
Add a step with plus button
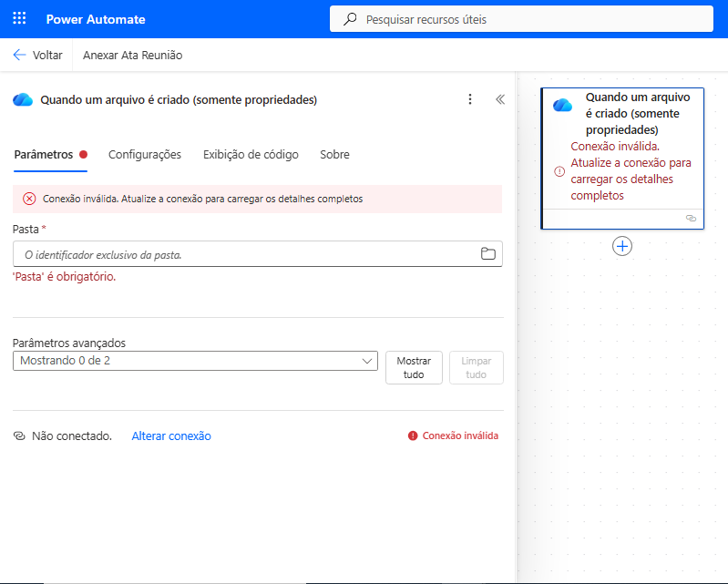tap(622, 246)
